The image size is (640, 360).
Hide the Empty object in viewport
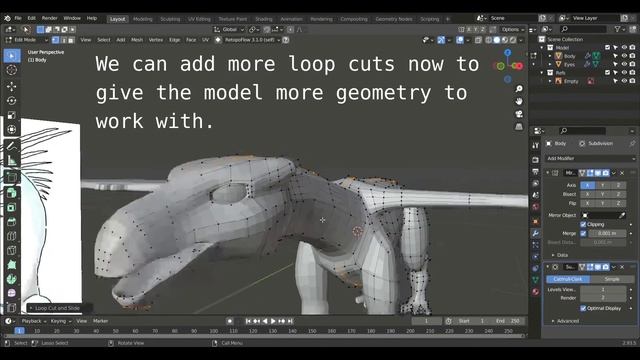pyautogui.click(x=624, y=81)
